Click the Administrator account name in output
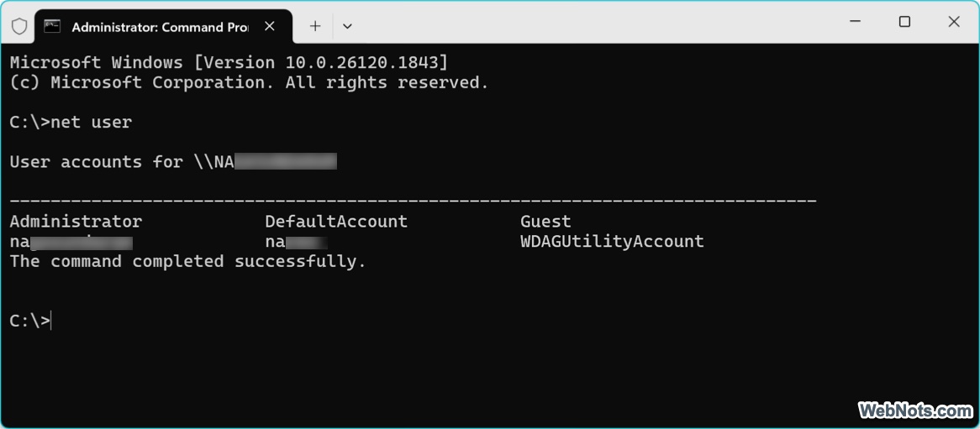 pyautogui.click(x=76, y=222)
